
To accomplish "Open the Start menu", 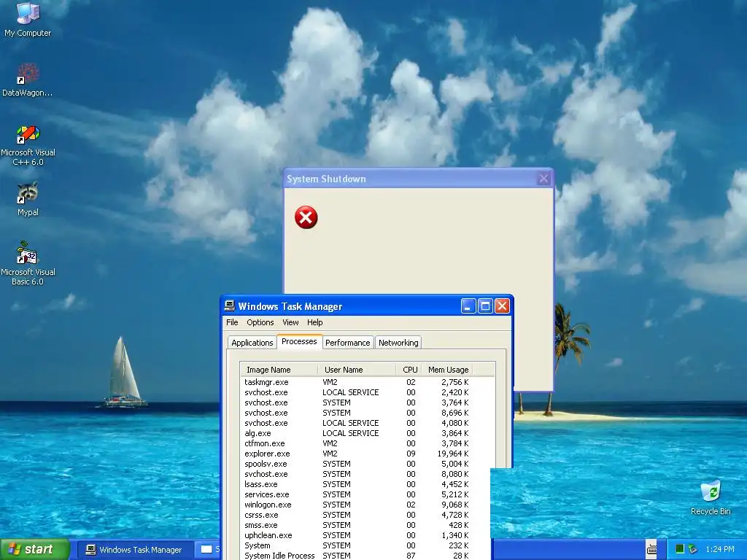I will pyautogui.click(x=35, y=550).
